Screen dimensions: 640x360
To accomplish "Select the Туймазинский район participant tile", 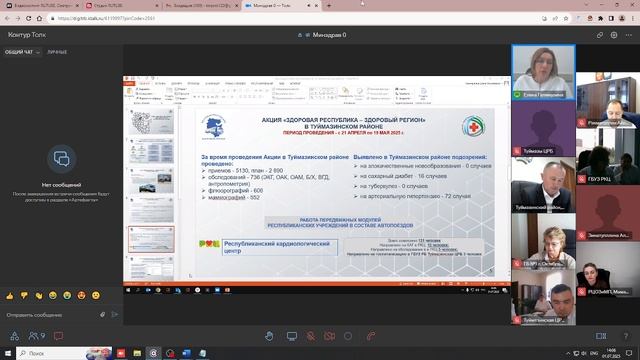I will pos(544,185).
